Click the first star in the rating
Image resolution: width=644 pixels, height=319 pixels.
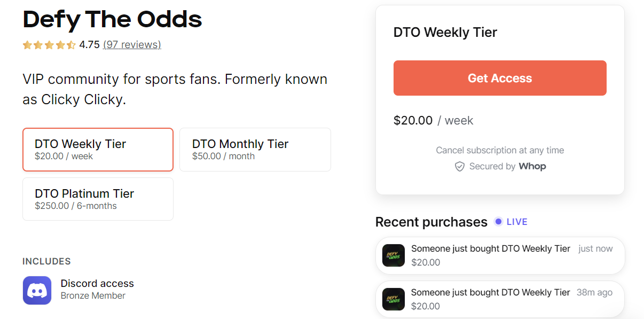tap(27, 45)
